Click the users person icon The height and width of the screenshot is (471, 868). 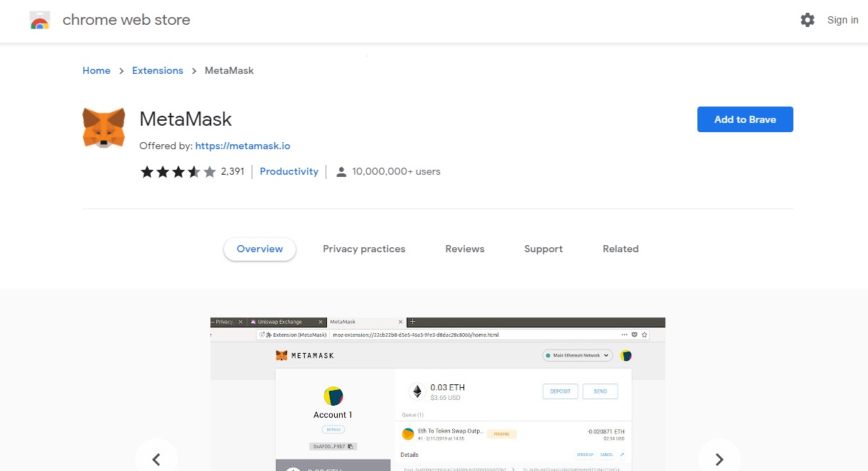point(341,171)
